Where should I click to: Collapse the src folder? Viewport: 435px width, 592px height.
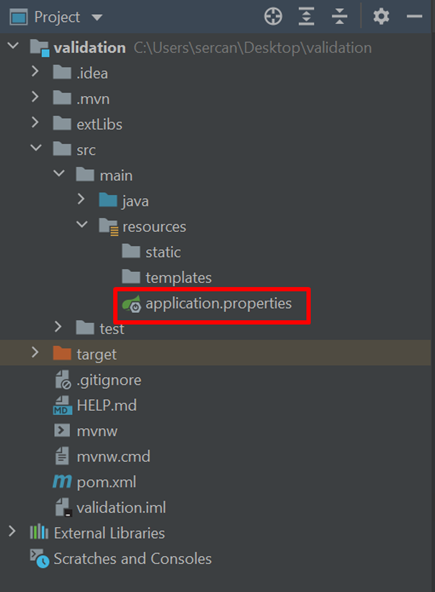click(36, 148)
